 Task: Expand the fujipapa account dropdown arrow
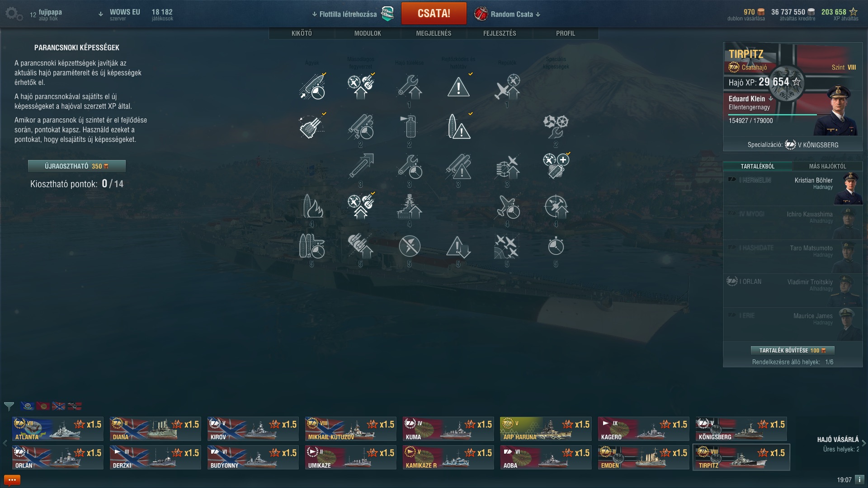[x=100, y=14]
